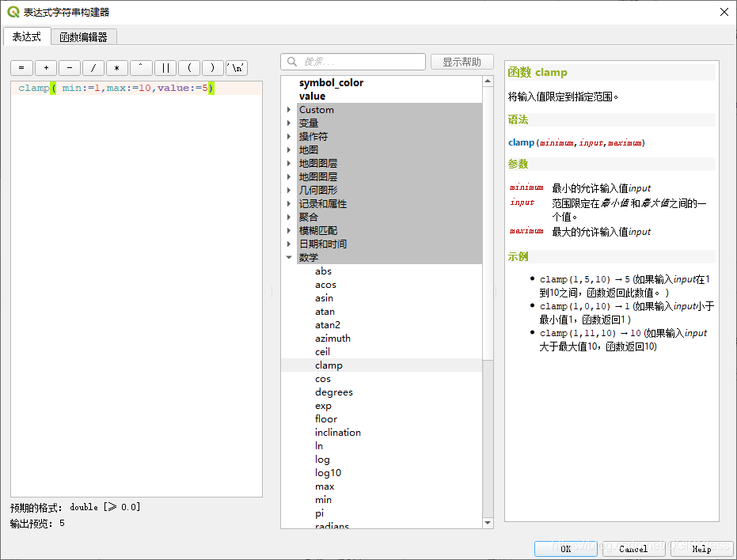The image size is (737, 560).
Task: Click the search magnifier icon
Action: click(x=291, y=61)
